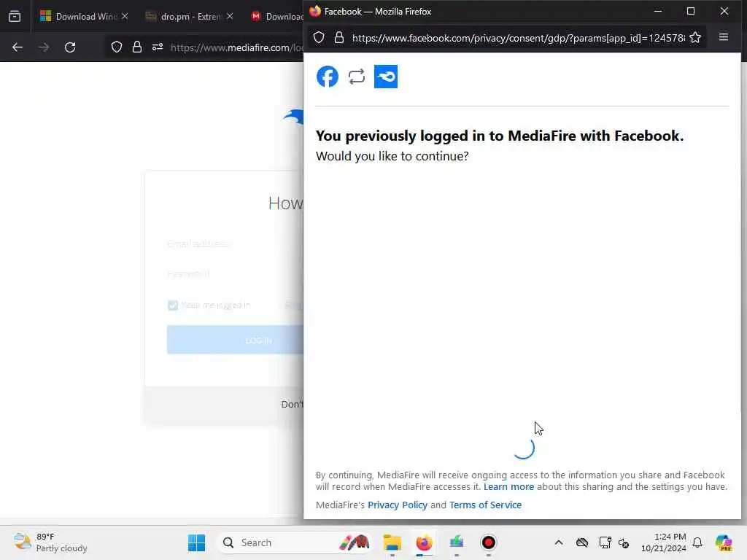Toggle Keep me logged in checkbox

(x=172, y=306)
